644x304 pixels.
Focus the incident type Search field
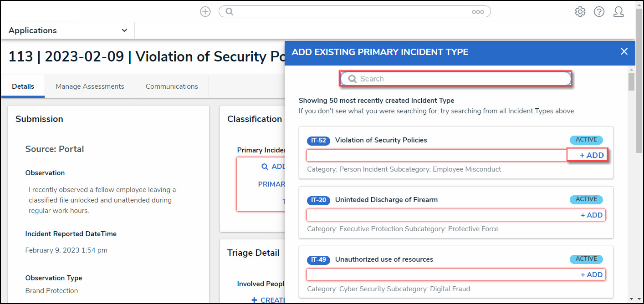[x=460, y=79]
